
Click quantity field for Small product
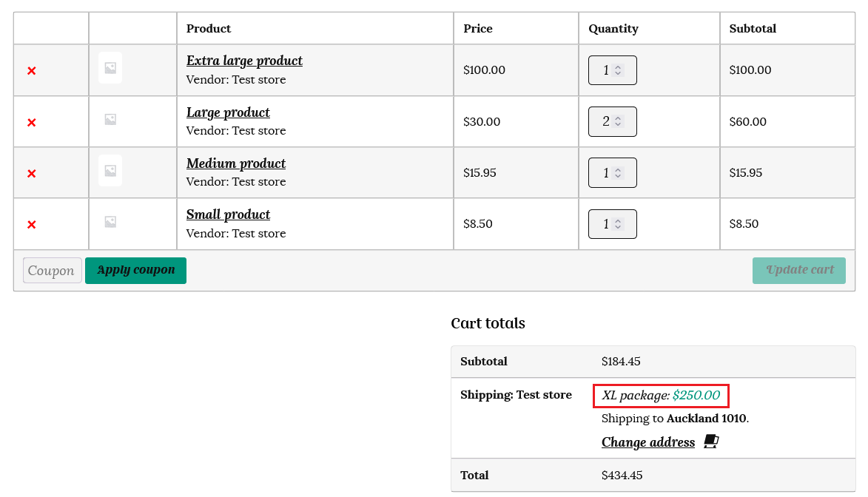click(x=607, y=224)
